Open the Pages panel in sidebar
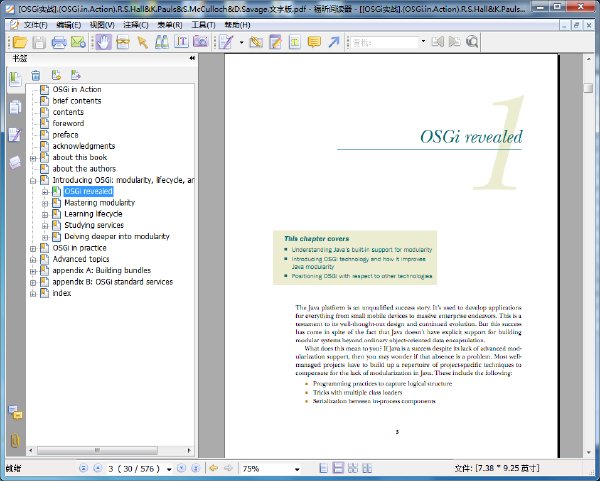Screen dimensions: 600x481 (15, 107)
